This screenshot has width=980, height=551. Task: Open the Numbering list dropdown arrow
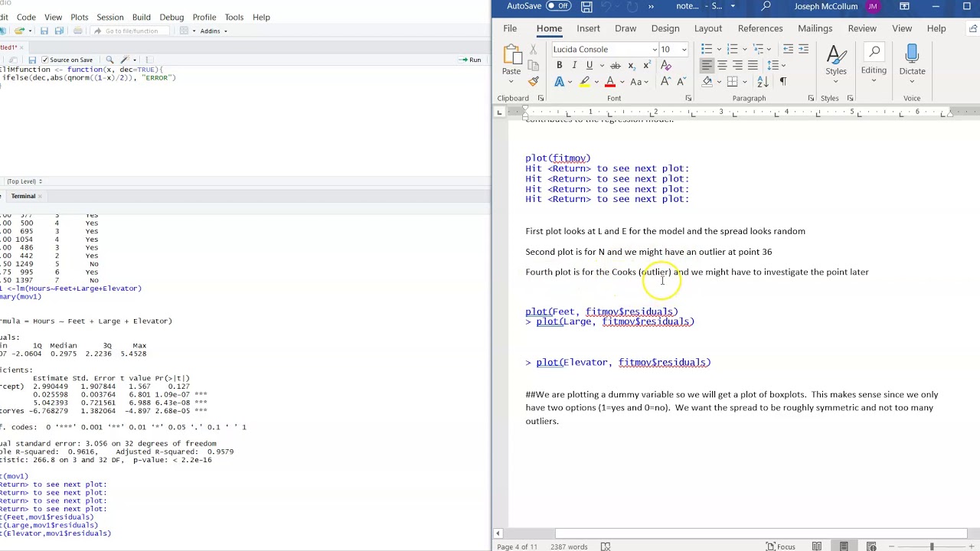pyautogui.click(x=745, y=49)
